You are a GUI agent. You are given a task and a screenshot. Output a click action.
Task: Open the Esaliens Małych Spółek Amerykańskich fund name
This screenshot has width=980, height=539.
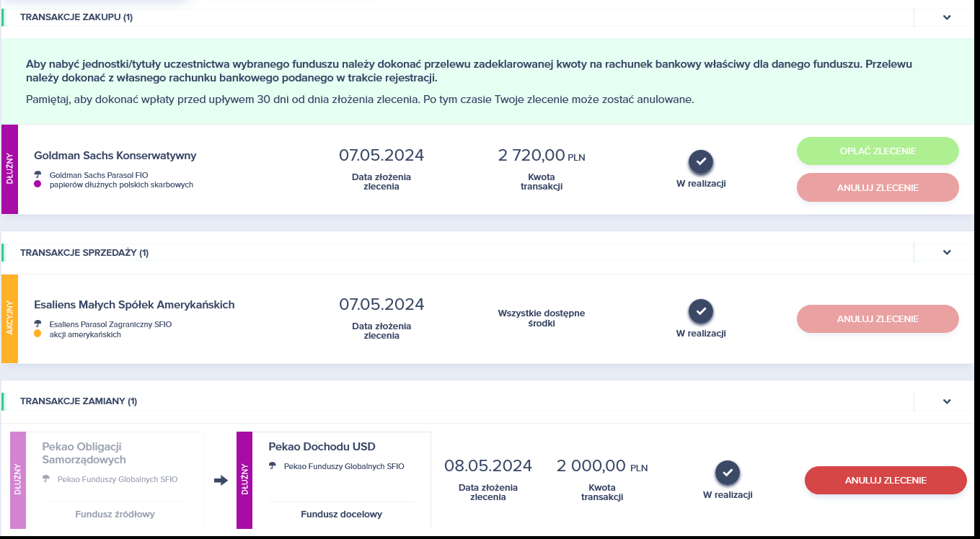coord(134,305)
